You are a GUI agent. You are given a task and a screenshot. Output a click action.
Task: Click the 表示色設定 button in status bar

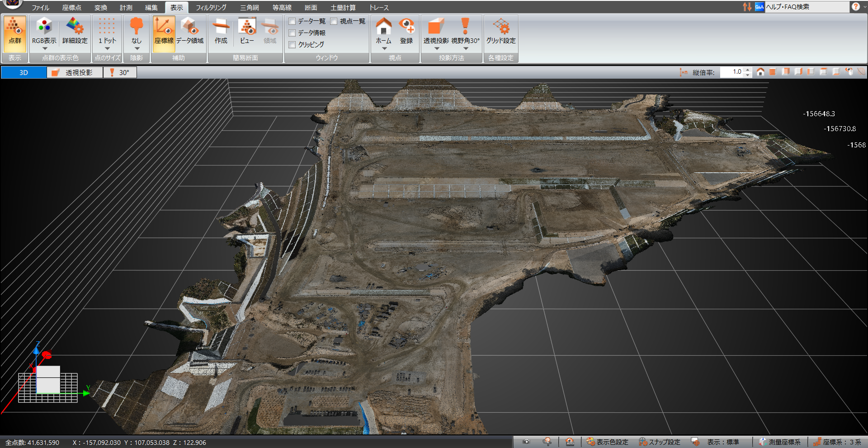(607, 442)
